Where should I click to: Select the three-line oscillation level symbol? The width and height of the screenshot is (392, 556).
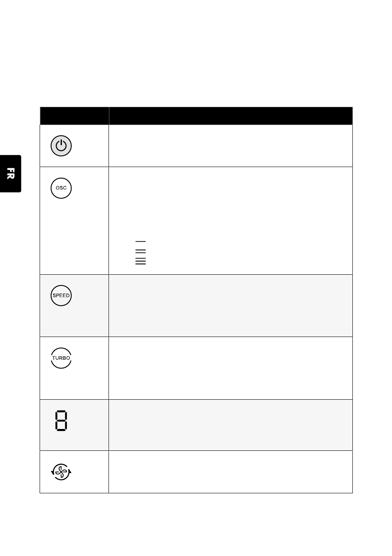(140, 251)
